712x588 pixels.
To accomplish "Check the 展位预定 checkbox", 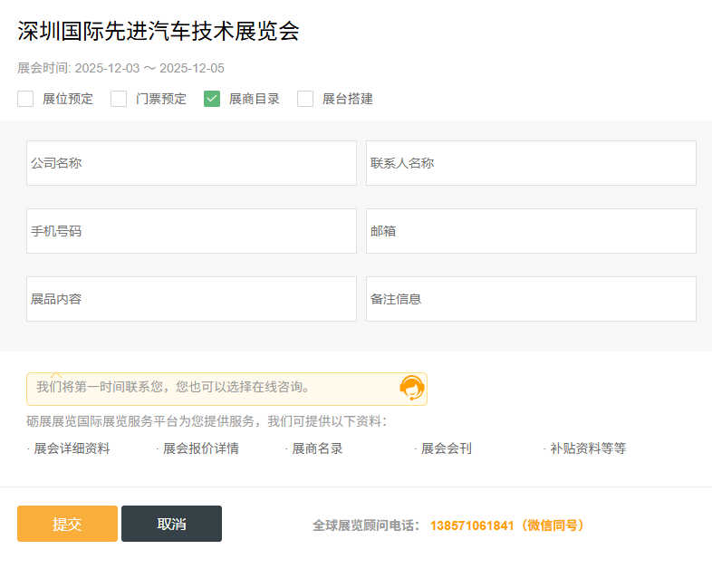I will (x=25, y=99).
